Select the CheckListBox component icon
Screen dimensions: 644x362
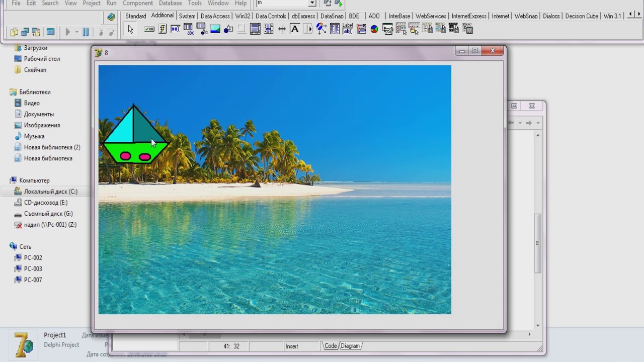(268, 29)
